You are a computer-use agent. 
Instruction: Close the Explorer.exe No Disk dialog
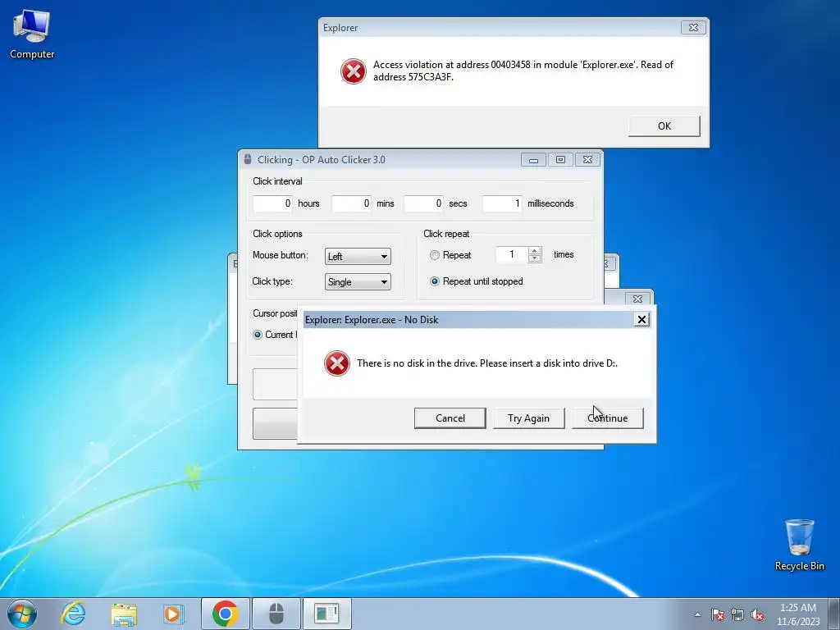point(641,320)
